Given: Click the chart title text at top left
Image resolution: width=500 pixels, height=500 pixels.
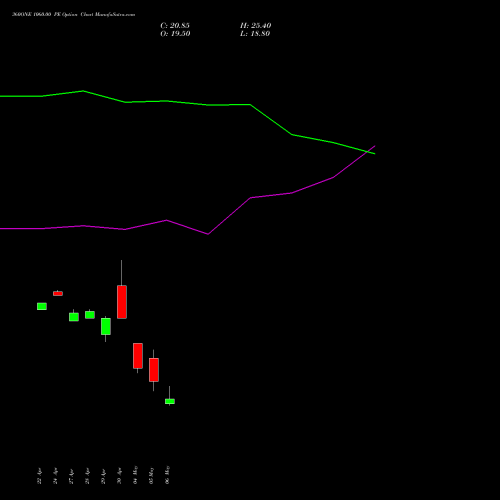Looking at the screenshot, I should pyautogui.click(x=74, y=15).
